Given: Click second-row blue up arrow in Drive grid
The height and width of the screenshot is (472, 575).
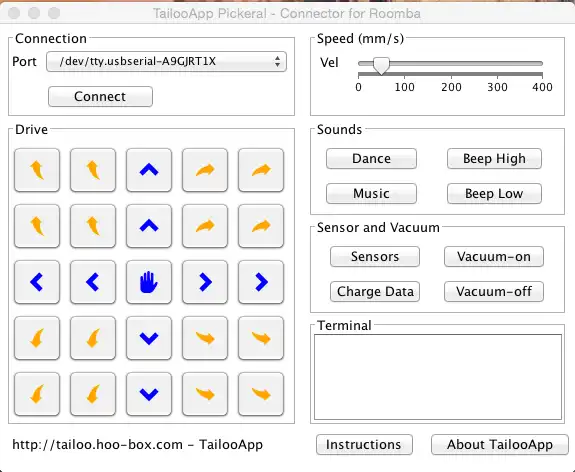Looking at the screenshot, I should 149,226.
